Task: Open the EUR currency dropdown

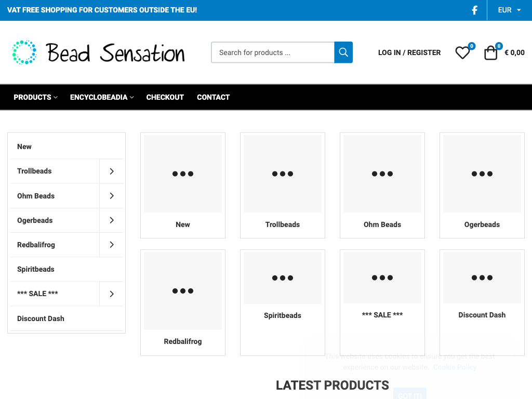Action: pos(509,10)
